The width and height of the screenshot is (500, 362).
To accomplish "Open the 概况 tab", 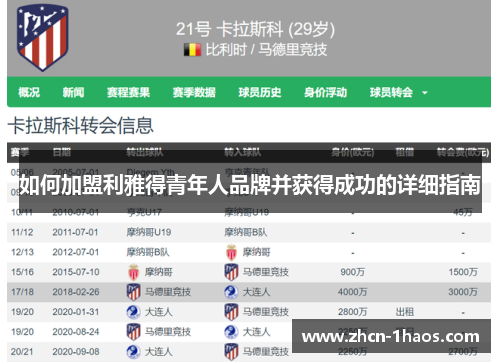I will 29,92.
